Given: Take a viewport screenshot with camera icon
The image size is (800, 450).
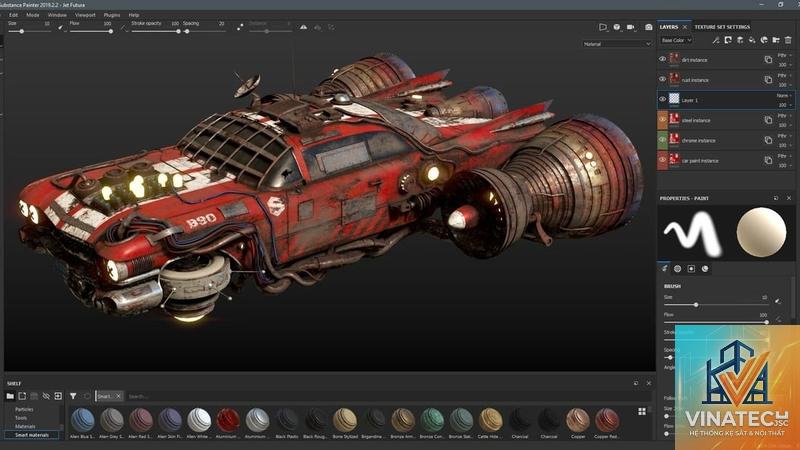Looking at the screenshot, I should pos(648,27).
